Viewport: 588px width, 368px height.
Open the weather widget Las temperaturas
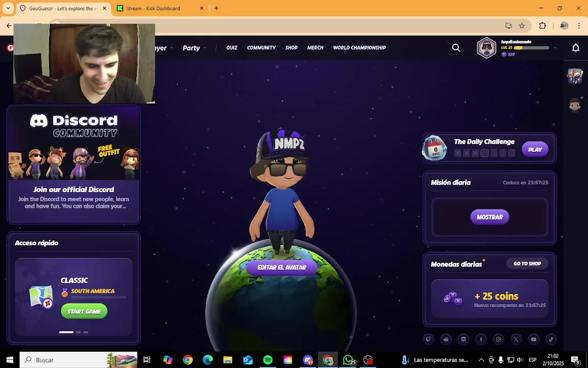tap(435, 360)
